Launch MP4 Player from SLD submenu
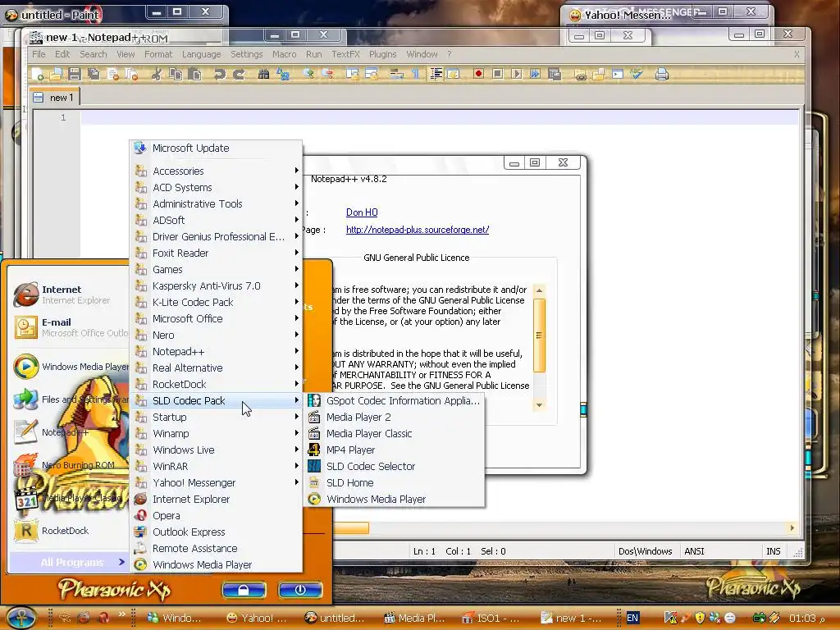840x630 pixels. (x=395, y=450)
